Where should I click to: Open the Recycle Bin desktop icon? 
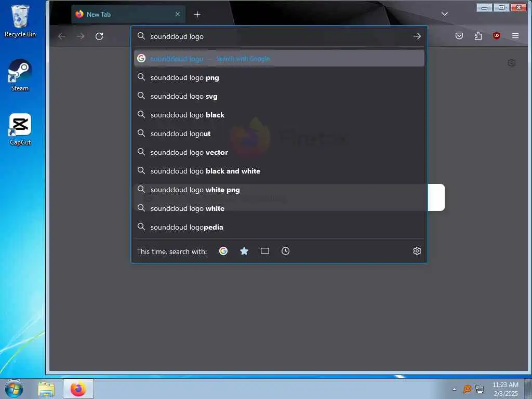(x=20, y=21)
